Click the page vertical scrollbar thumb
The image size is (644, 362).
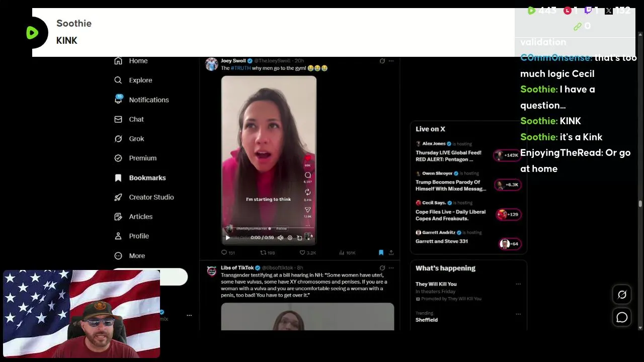tap(640, 204)
